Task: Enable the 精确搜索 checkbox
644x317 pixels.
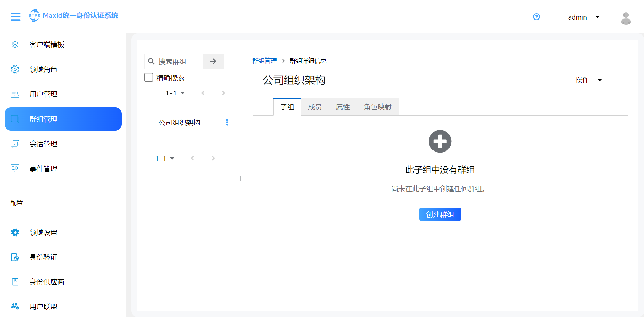Action: click(x=149, y=77)
